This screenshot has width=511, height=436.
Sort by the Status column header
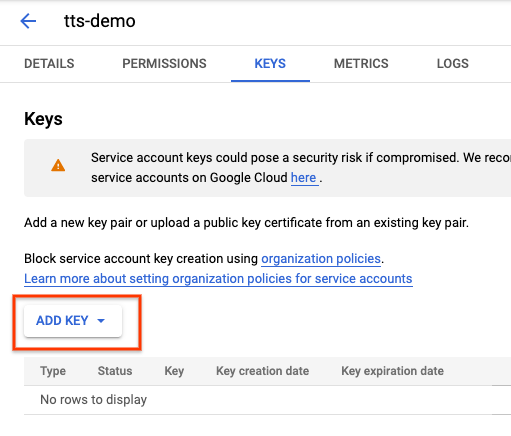coord(115,371)
